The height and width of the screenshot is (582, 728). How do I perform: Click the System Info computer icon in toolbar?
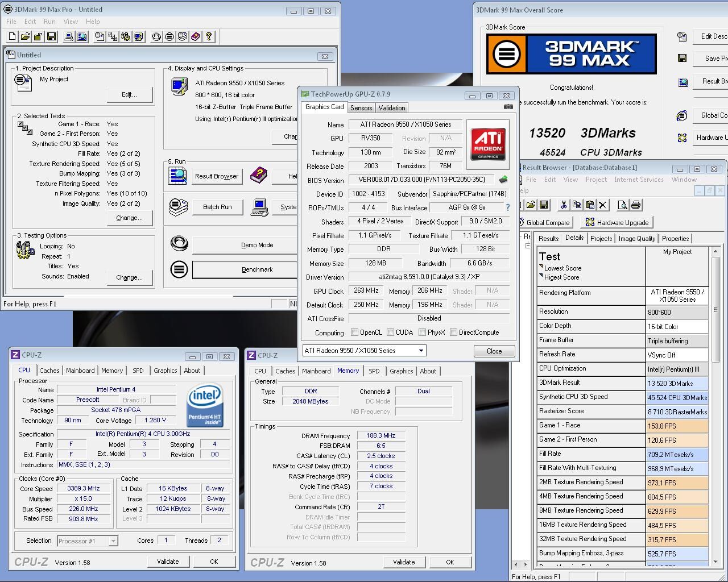click(69, 37)
